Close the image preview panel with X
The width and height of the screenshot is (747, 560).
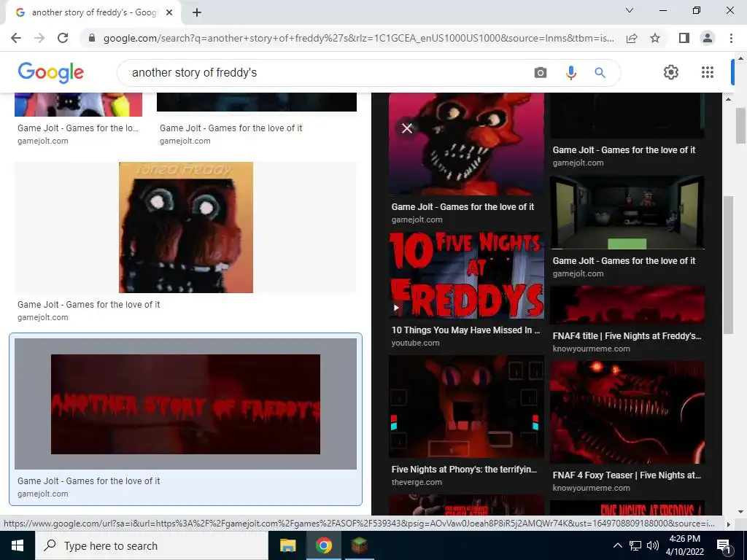(407, 128)
